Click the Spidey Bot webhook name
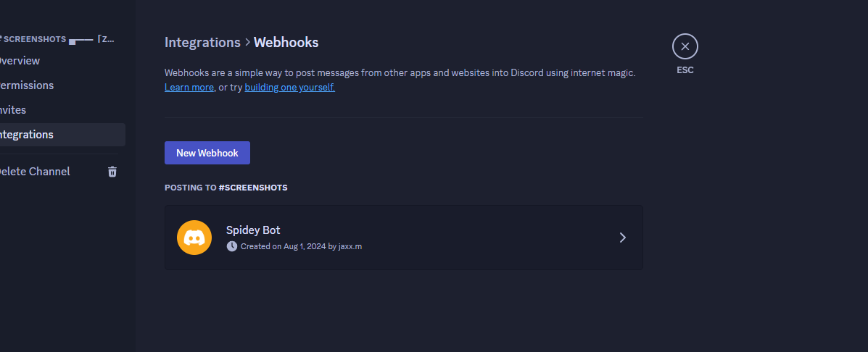 point(253,230)
